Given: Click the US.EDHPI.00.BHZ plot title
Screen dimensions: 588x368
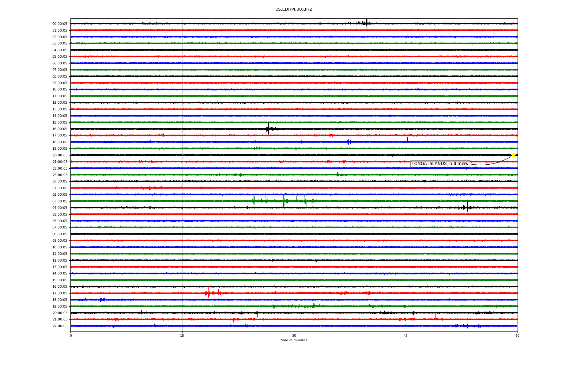Looking at the screenshot, I should (x=294, y=10).
